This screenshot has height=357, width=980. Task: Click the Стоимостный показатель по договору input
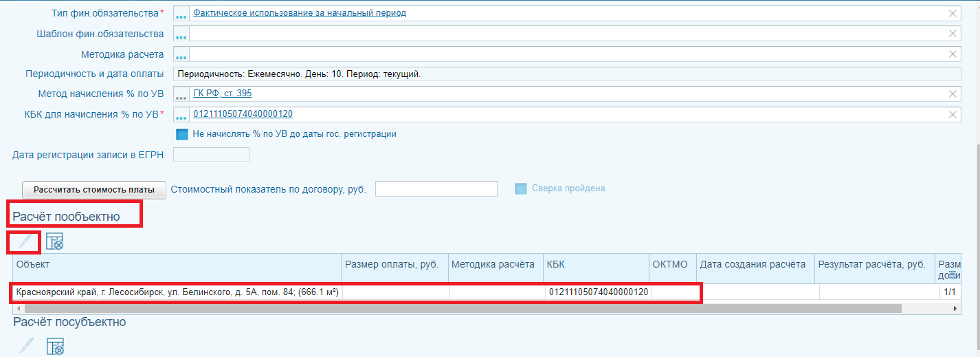[x=436, y=188]
